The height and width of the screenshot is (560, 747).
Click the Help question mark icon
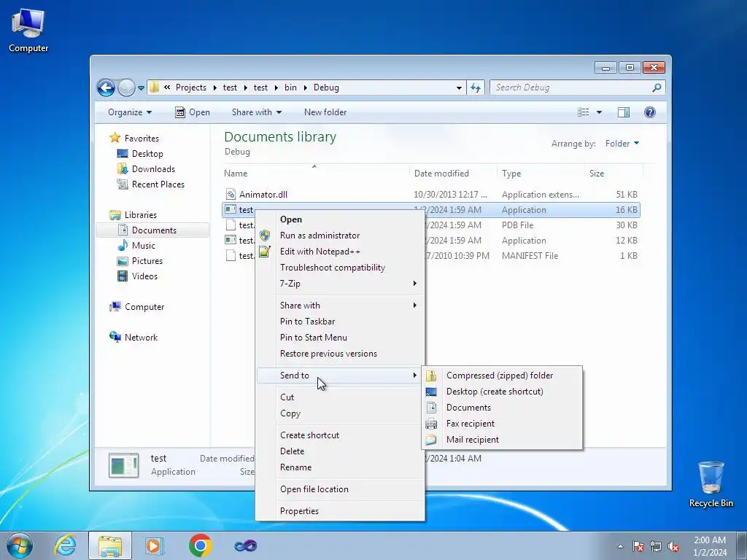pyautogui.click(x=650, y=112)
